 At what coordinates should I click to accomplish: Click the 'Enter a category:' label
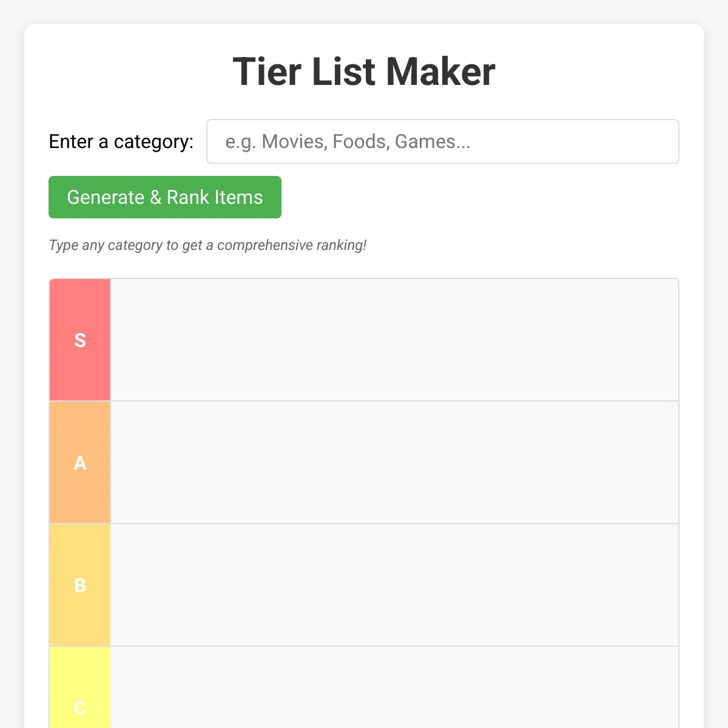(x=121, y=141)
